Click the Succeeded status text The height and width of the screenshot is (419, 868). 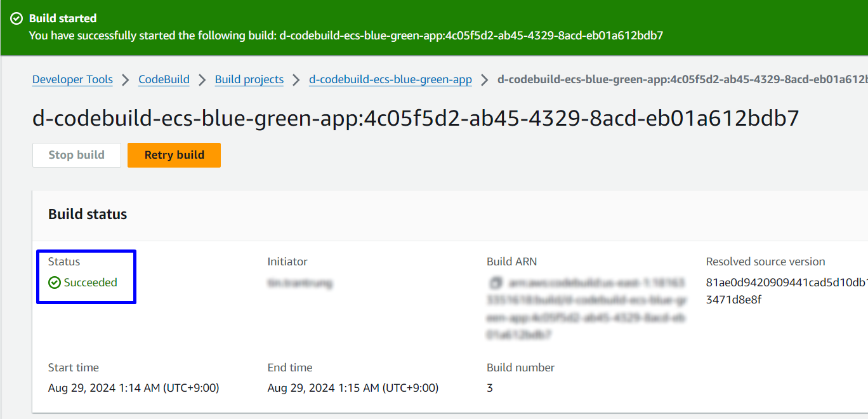point(90,283)
